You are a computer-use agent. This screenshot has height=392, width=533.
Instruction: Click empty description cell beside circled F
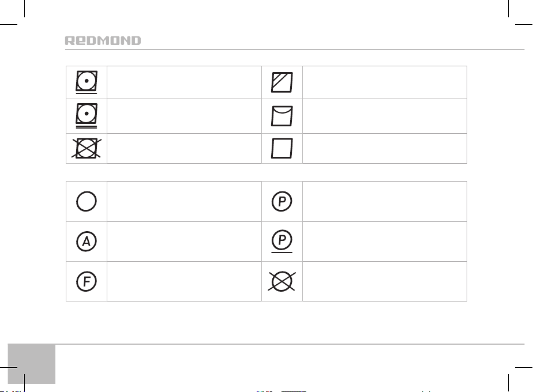[x=184, y=281]
